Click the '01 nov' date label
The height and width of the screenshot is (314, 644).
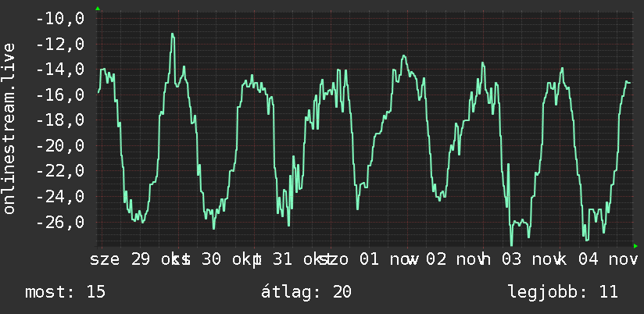[x=389, y=260]
